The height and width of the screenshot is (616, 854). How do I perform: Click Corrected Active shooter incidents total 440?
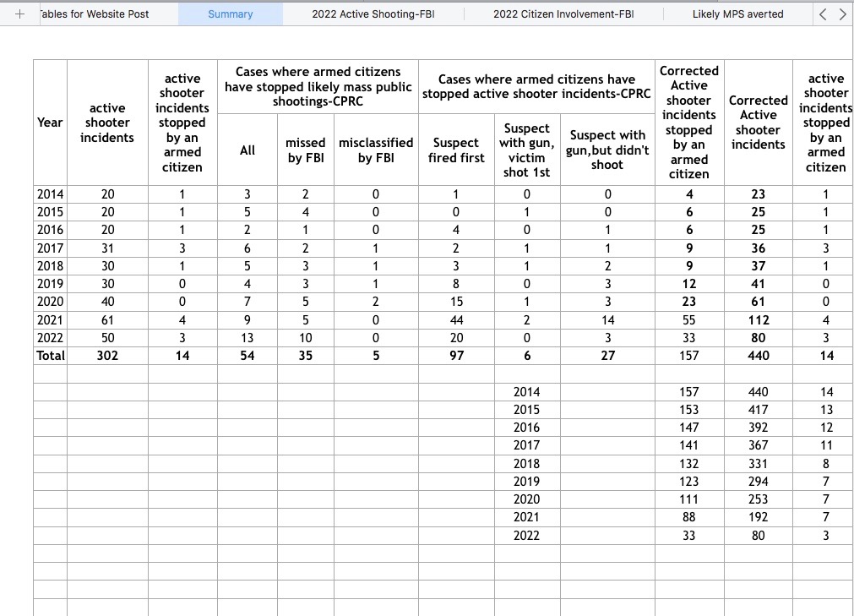pos(758,356)
